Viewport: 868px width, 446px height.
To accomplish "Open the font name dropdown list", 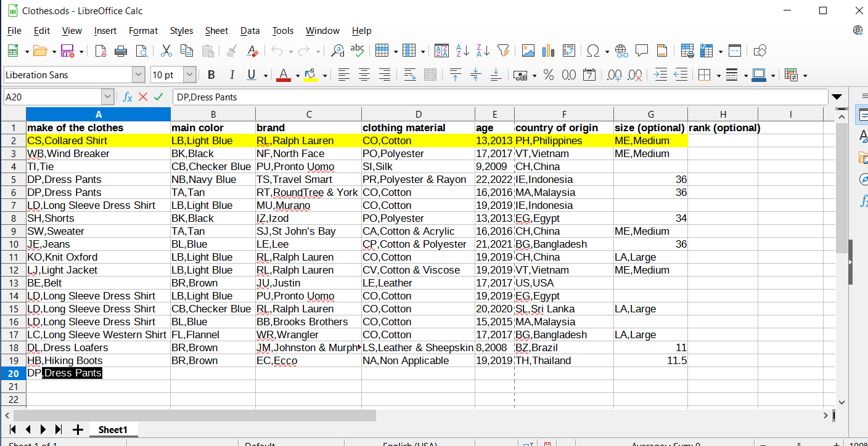I will click(x=139, y=75).
